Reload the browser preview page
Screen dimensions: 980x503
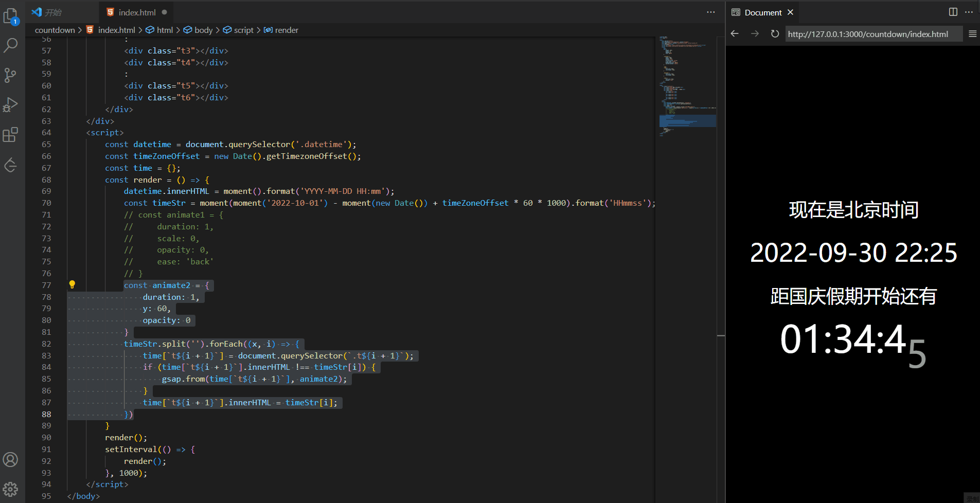click(774, 34)
